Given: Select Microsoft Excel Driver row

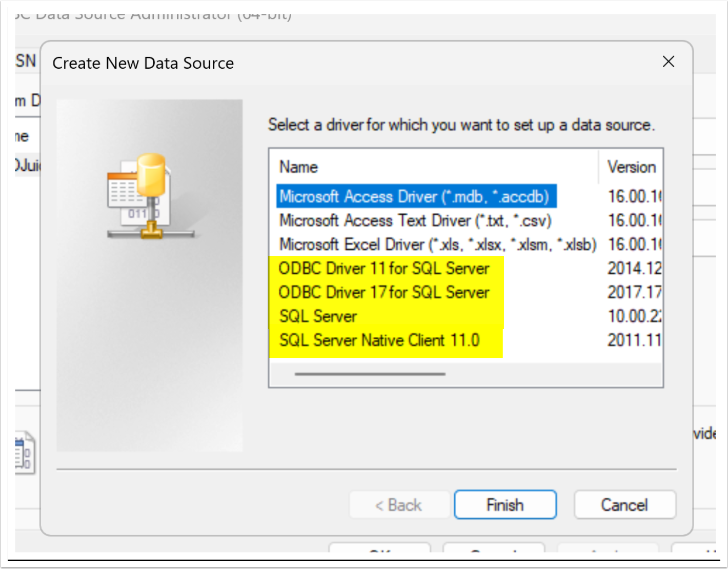Looking at the screenshot, I should (437, 245).
